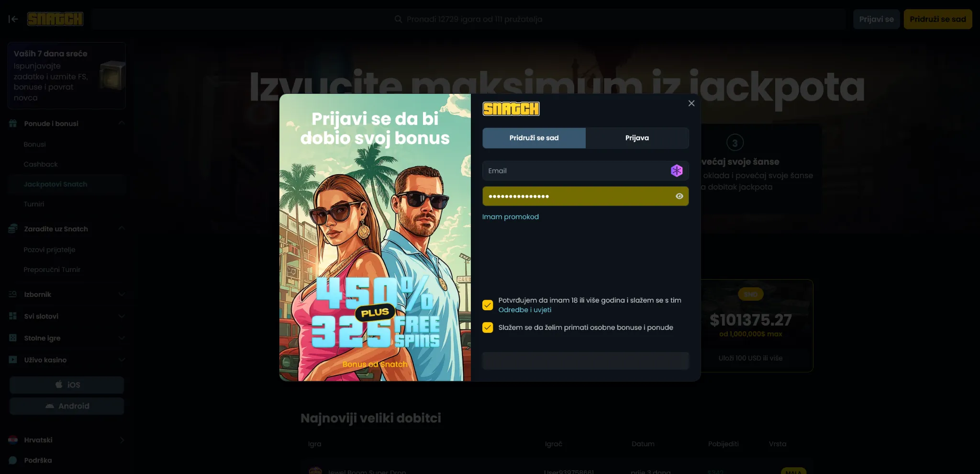
Task: Open the Snatch logo in the top bar
Action: [x=55, y=19]
